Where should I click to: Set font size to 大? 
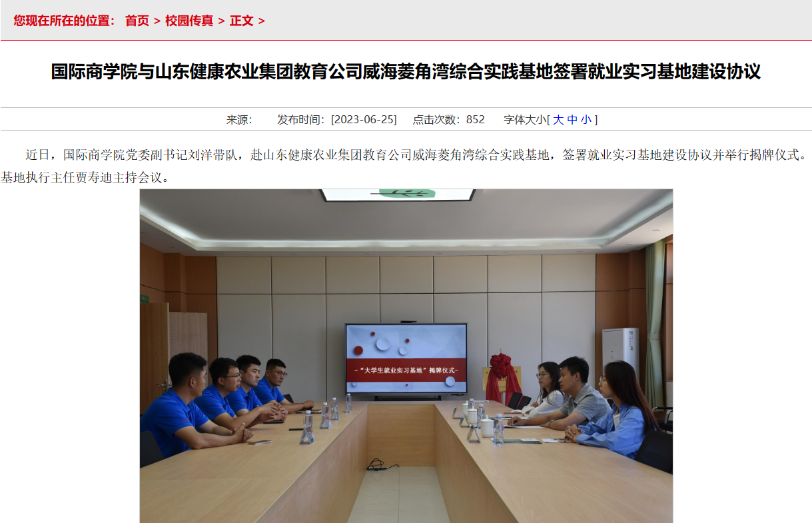[558, 120]
